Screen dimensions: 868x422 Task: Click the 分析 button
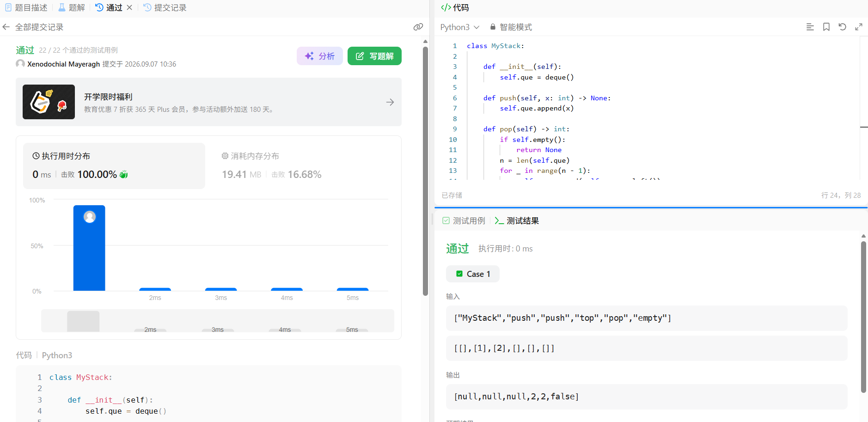[320, 56]
